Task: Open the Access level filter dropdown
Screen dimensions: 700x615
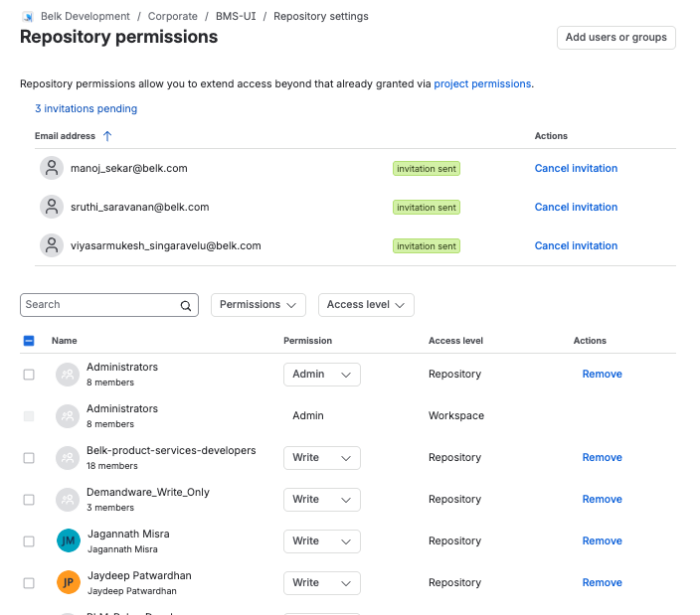Action: pos(366,305)
